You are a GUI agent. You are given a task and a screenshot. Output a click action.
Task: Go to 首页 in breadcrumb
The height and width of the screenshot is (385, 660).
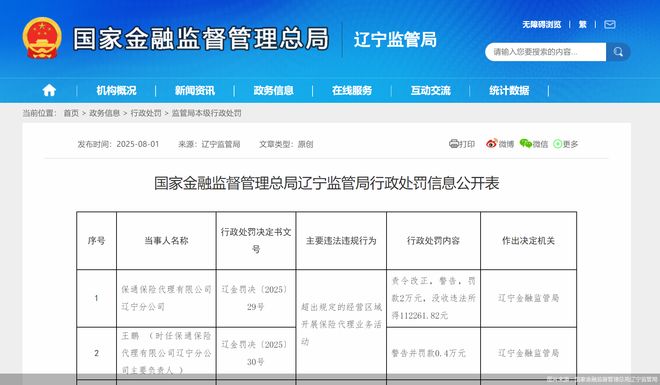click(x=71, y=113)
